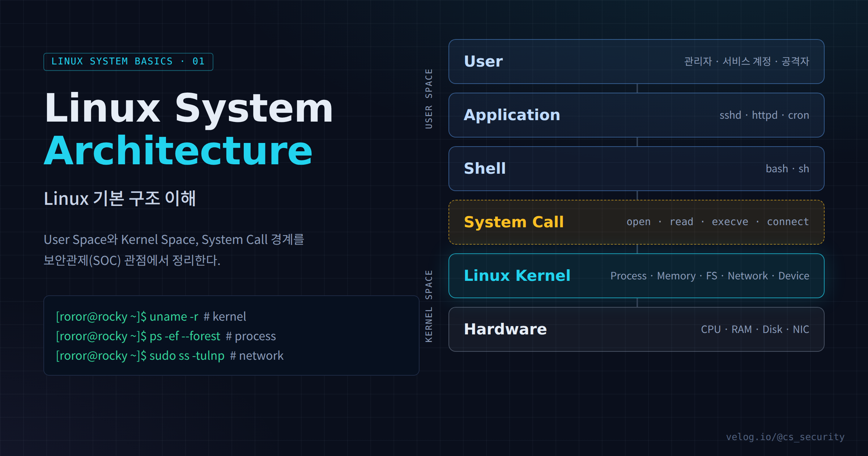Click '관리자 · 서비스 계정 · 공격자' text
Image resolution: width=868 pixels, height=456 pixels.
click(x=746, y=62)
